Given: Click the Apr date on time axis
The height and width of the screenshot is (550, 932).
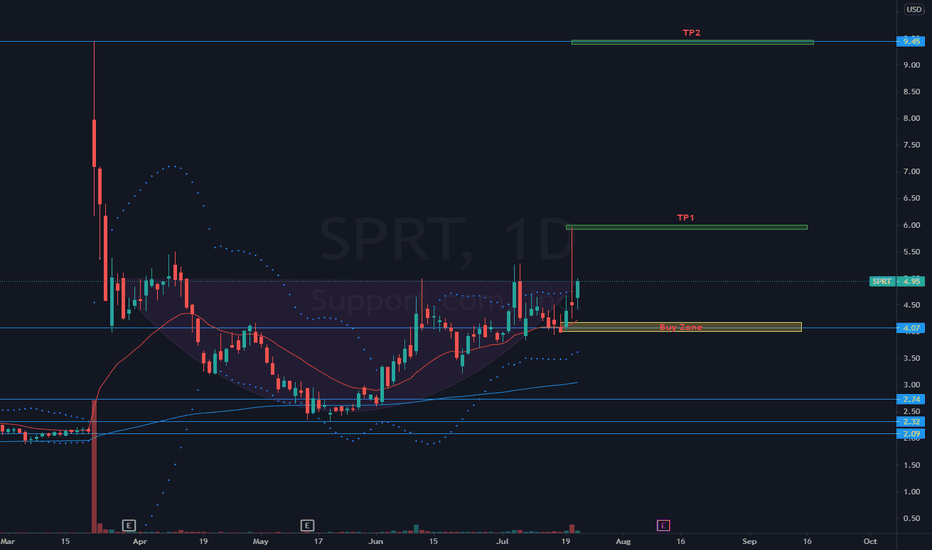Looking at the screenshot, I should pyautogui.click(x=140, y=541).
